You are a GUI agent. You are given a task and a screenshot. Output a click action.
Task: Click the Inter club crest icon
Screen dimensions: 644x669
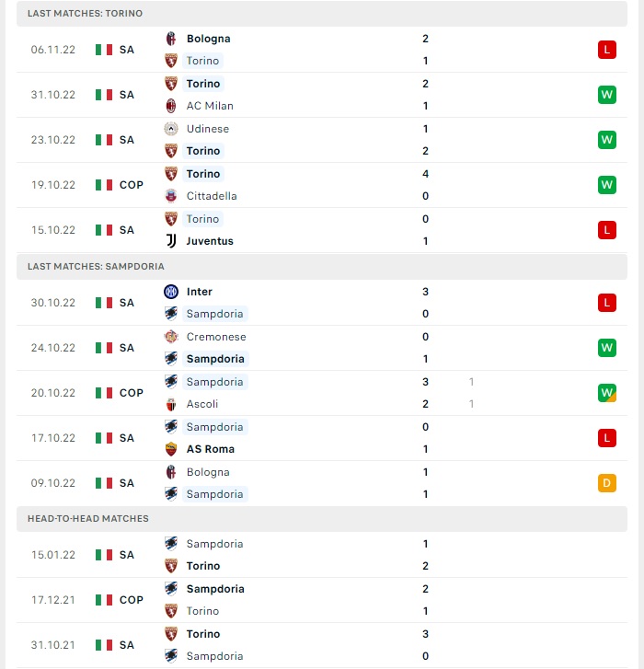171,292
